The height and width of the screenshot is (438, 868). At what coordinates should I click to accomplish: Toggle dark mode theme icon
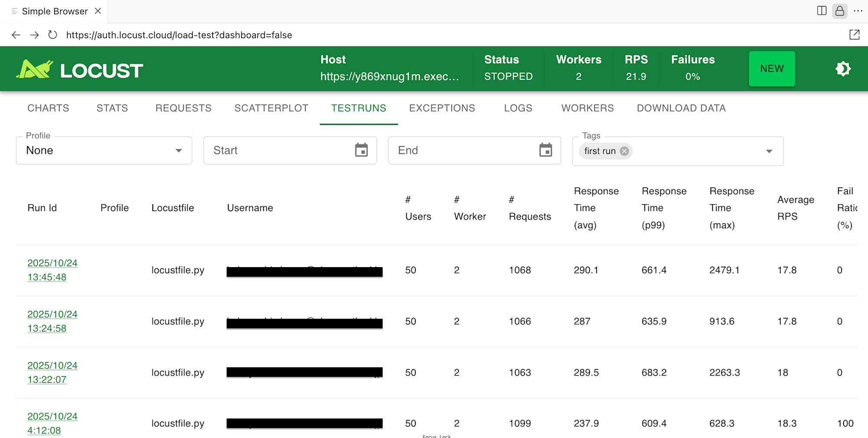coord(843,69)
